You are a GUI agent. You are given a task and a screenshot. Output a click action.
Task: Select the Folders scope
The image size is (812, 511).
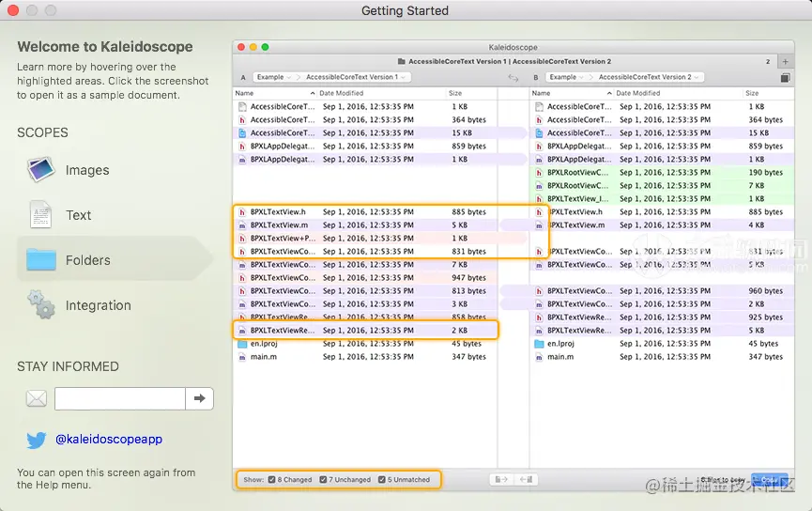[x=114, y=259]
